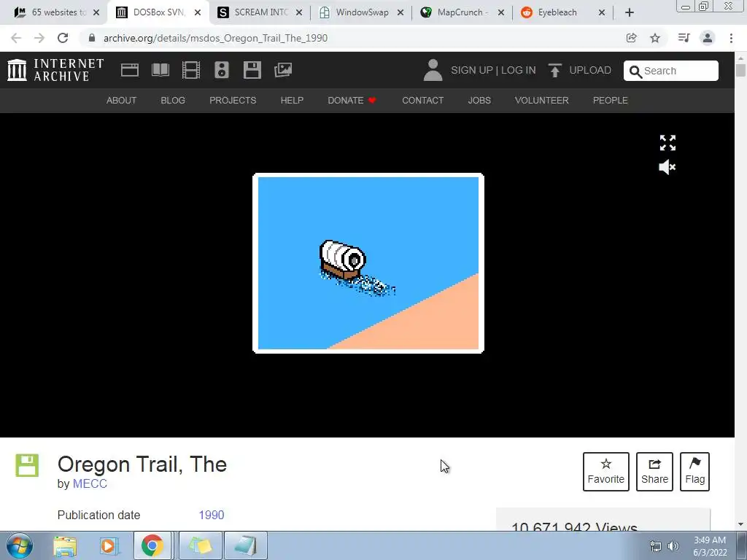
Task: Bookmark this page with star
Action: pos(655,38)
